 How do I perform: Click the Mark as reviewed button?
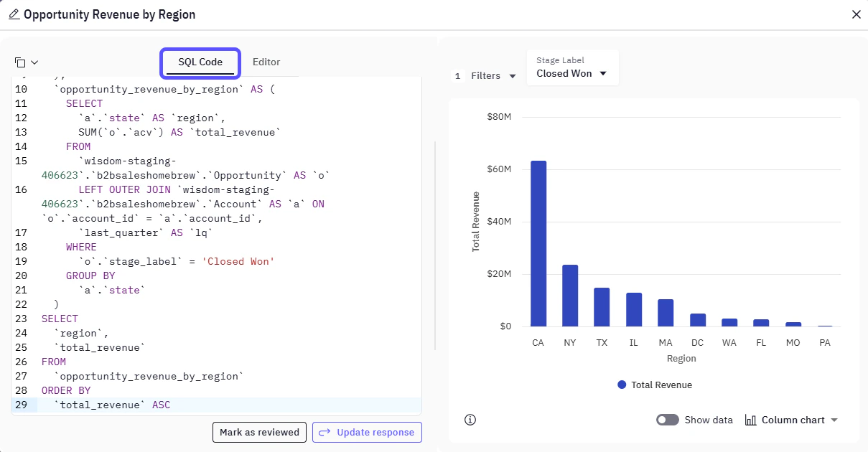(x=259, y=432)
